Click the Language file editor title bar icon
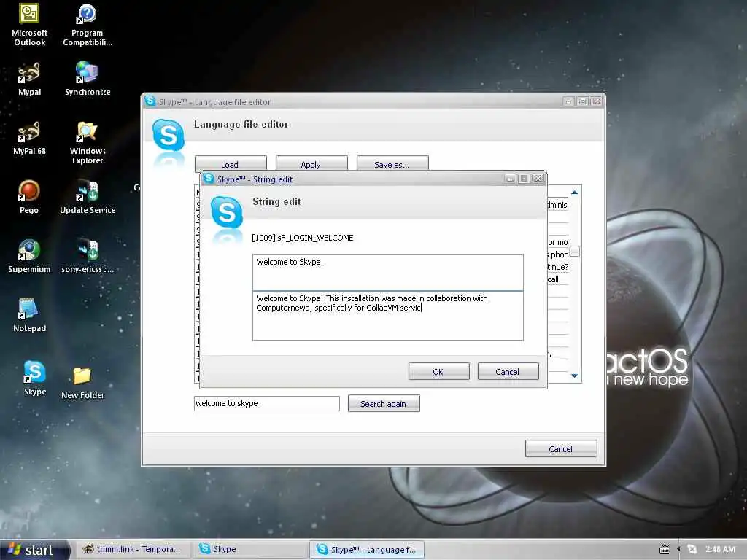 150,101
